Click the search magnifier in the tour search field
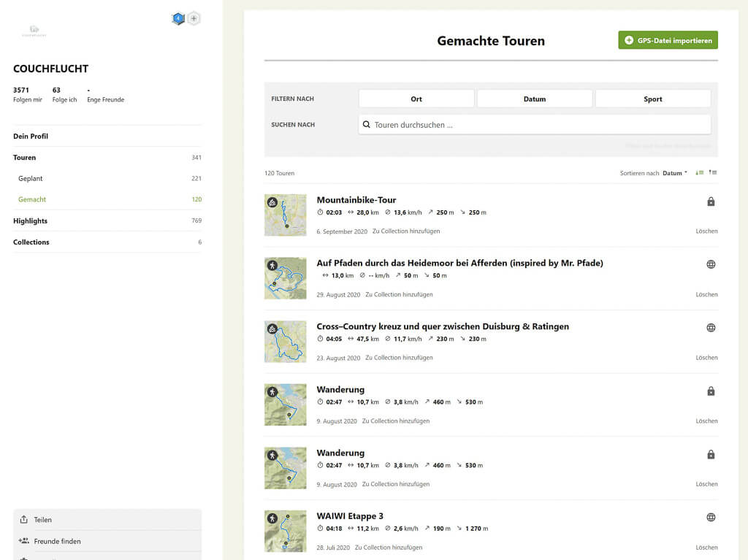 tap(366, 125)
